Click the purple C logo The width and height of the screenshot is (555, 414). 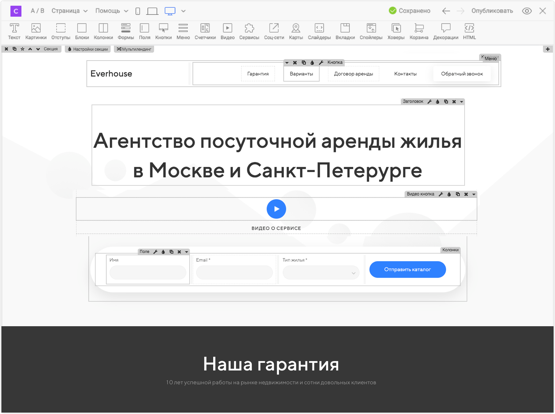tap(16, 11)
